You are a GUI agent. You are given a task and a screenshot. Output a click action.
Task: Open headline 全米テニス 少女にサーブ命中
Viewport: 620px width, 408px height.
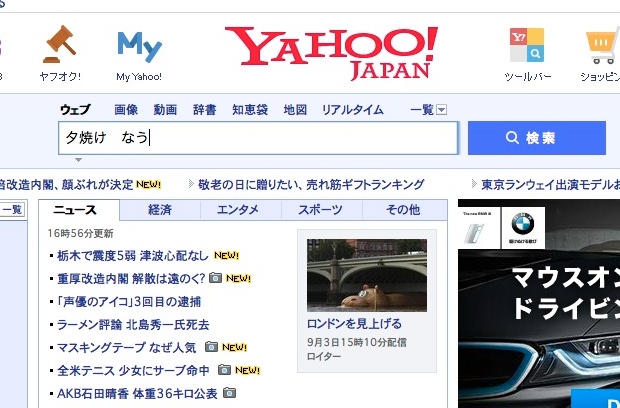tap(133, 370)
